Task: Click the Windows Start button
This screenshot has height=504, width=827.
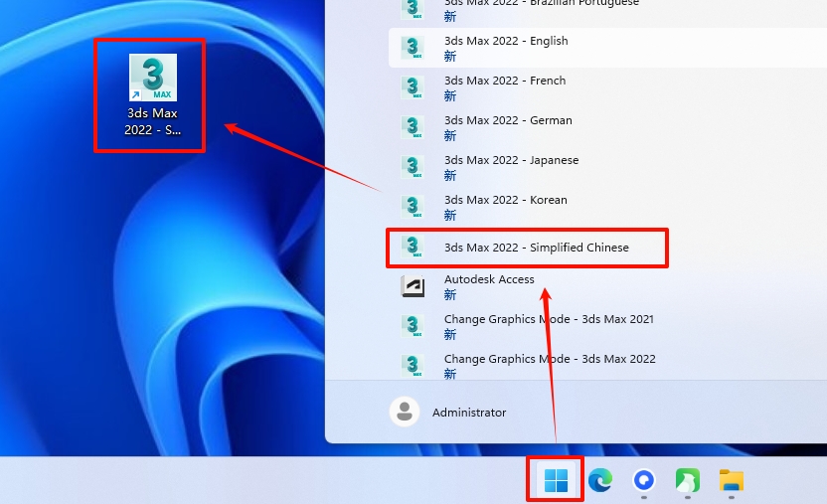Action: click(556, 481)
